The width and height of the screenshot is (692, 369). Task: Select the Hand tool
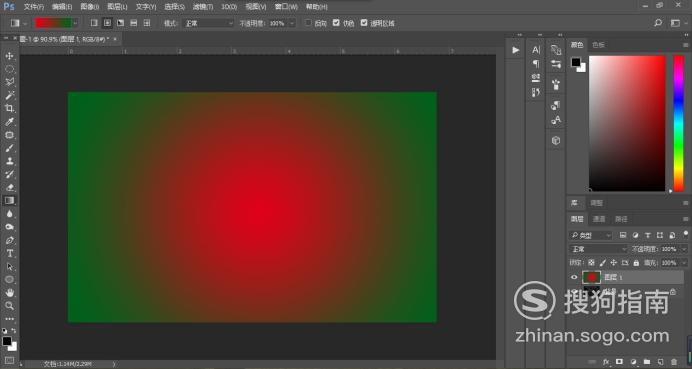point(9,293)
